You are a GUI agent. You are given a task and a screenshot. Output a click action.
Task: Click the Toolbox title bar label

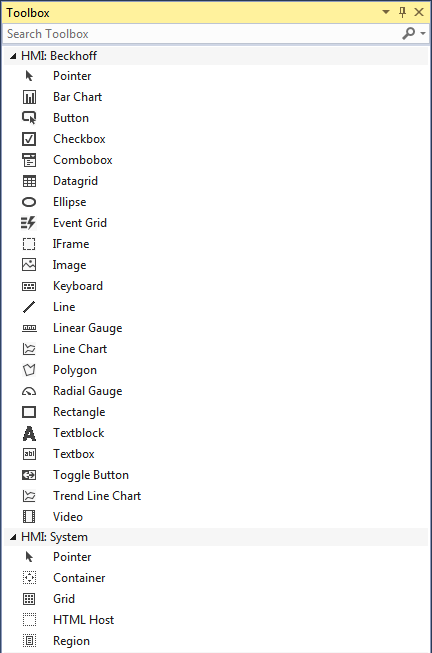(28, 13)
